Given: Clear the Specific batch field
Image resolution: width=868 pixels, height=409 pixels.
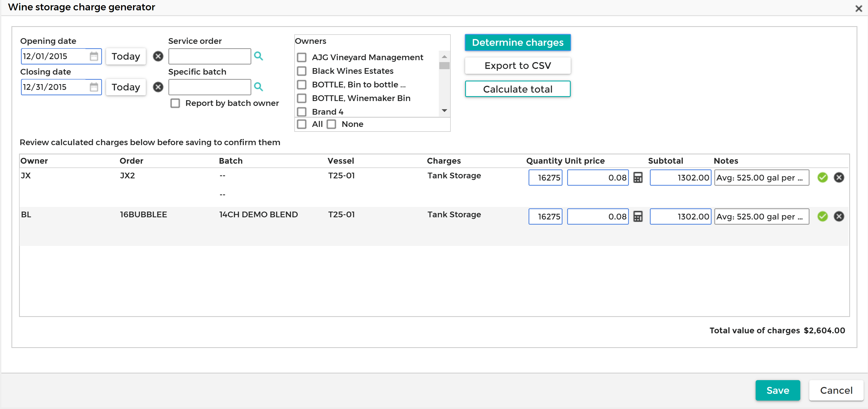Looking at the screenshot, I should click(x=158, y=87).
